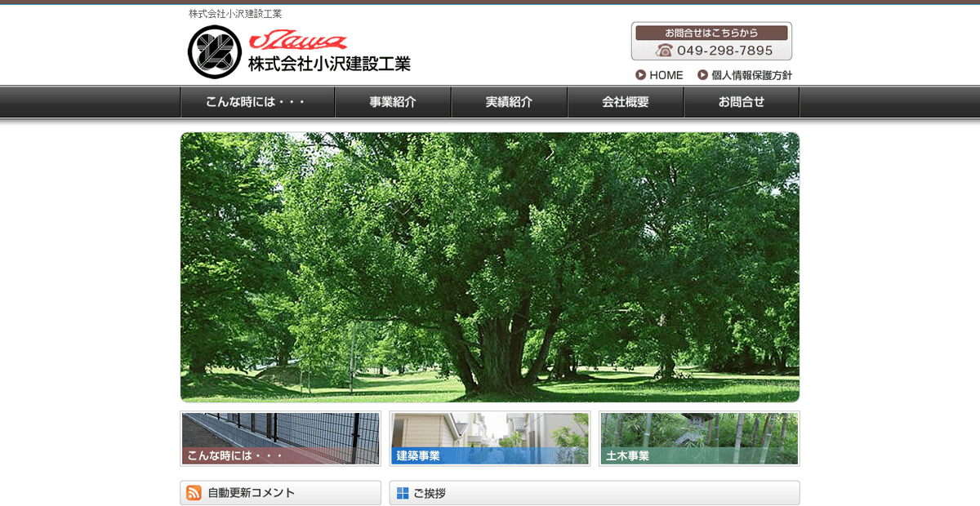Open the こんな時には・・・ menu item

coord(257,101)
